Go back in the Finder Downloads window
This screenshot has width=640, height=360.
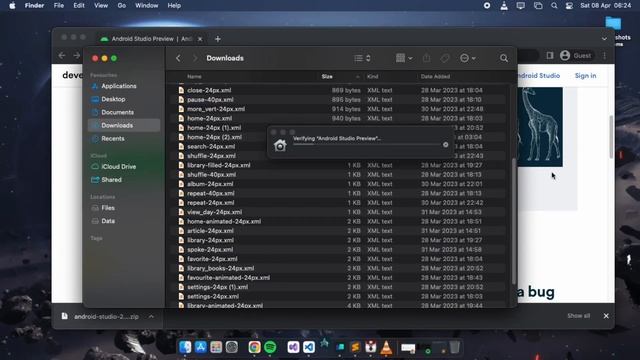point(178,58)
